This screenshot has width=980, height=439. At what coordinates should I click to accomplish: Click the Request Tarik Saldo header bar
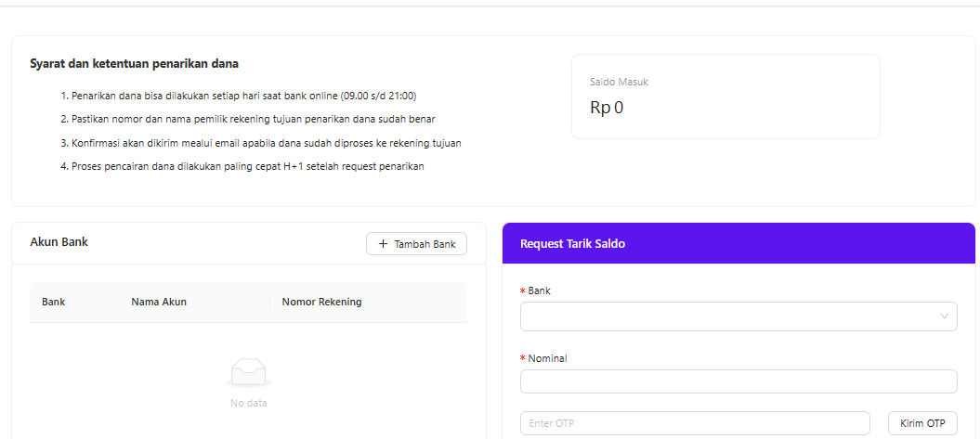738,243
